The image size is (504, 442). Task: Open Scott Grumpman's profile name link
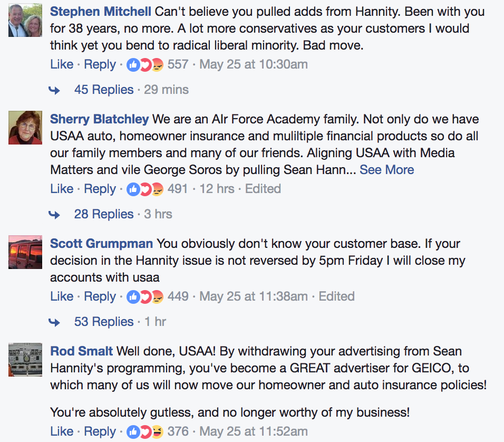point(101,244)
